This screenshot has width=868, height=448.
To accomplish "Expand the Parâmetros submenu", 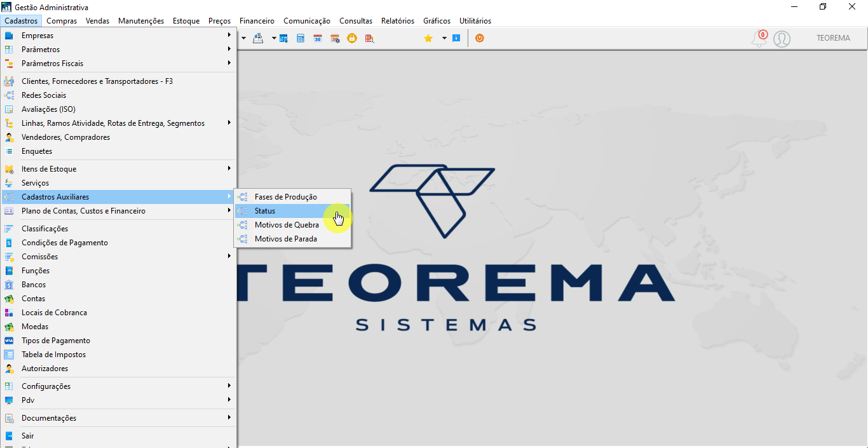I will (229, 50).
